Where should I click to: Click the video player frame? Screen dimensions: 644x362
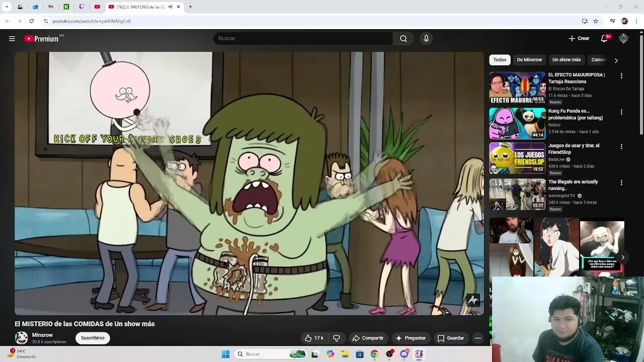point(249,184)
